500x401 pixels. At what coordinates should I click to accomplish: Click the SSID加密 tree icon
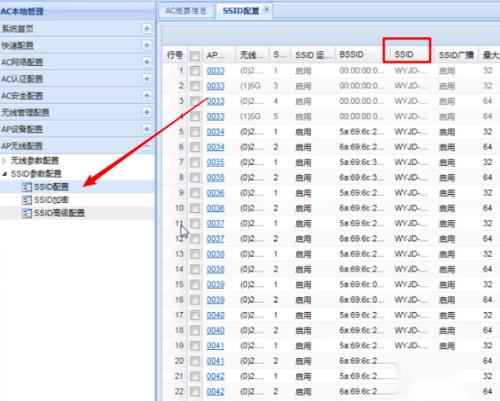[26, 200]
